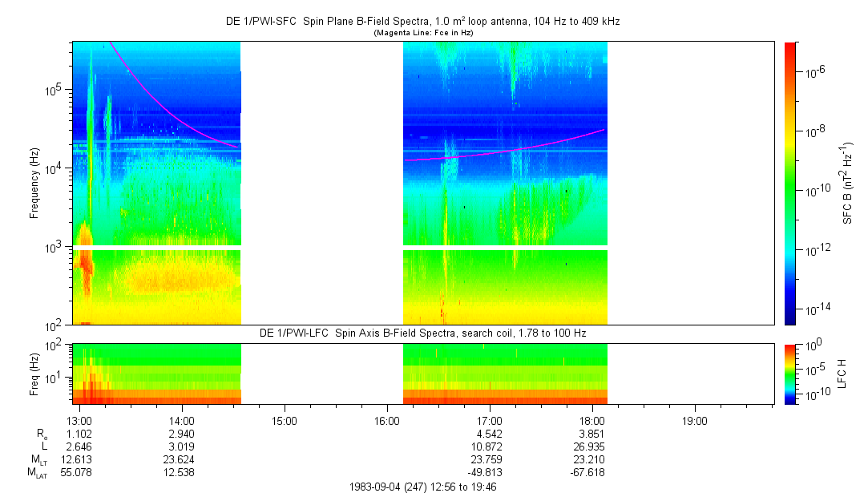Click the SFC B vertical color bar
Screen dimensions: 868x497
(x=790, y=183)
